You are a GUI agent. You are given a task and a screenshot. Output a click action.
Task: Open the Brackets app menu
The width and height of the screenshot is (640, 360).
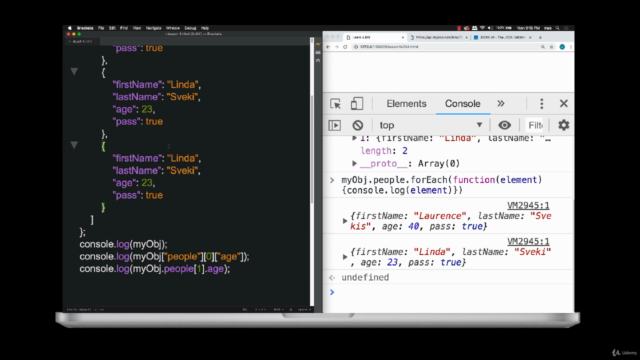click(85, 28)
